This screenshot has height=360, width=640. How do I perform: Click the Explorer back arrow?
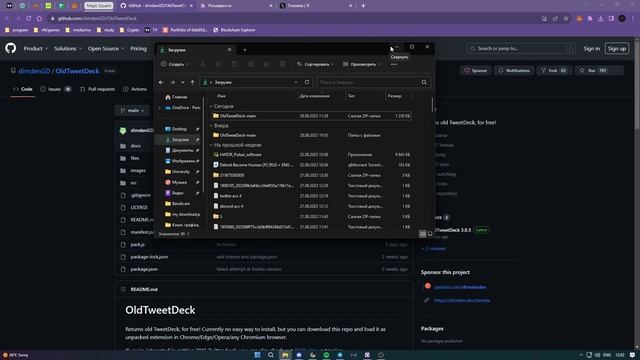[161, 82]
